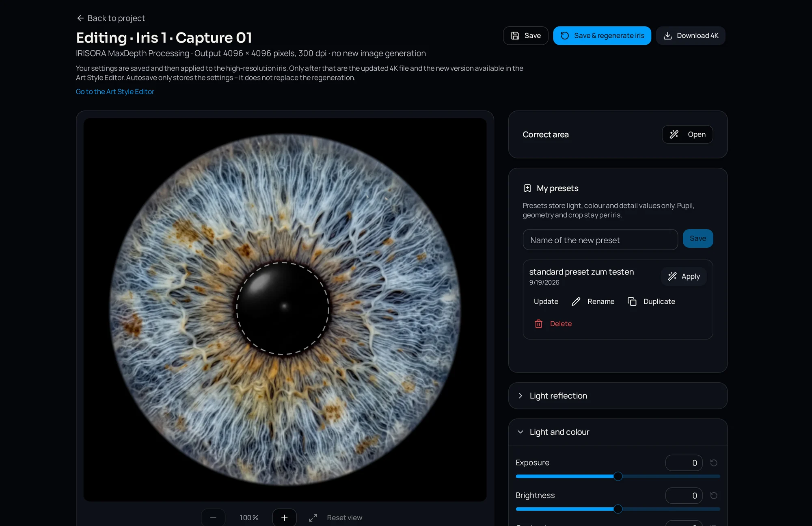Viewport: 812px width, 526px height.
Task: Open the Art Style Editor link
Action: pyautogui.click(x=115, y=92)
